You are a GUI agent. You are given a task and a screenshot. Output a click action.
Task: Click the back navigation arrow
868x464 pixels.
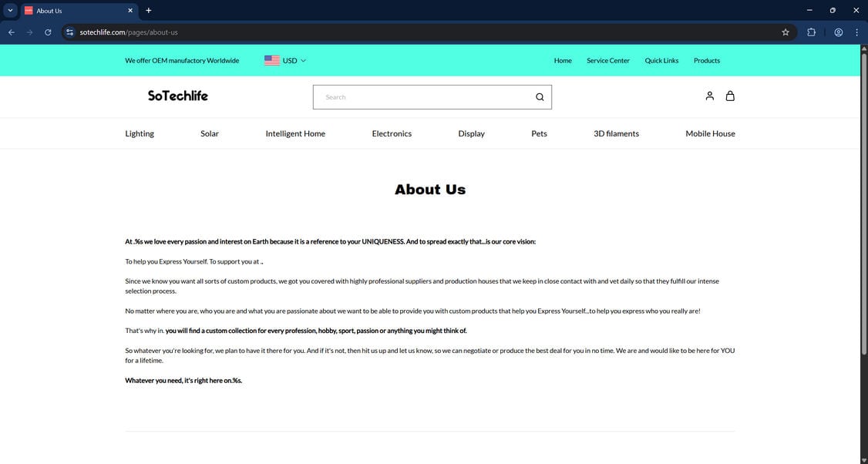coord(11,32)
